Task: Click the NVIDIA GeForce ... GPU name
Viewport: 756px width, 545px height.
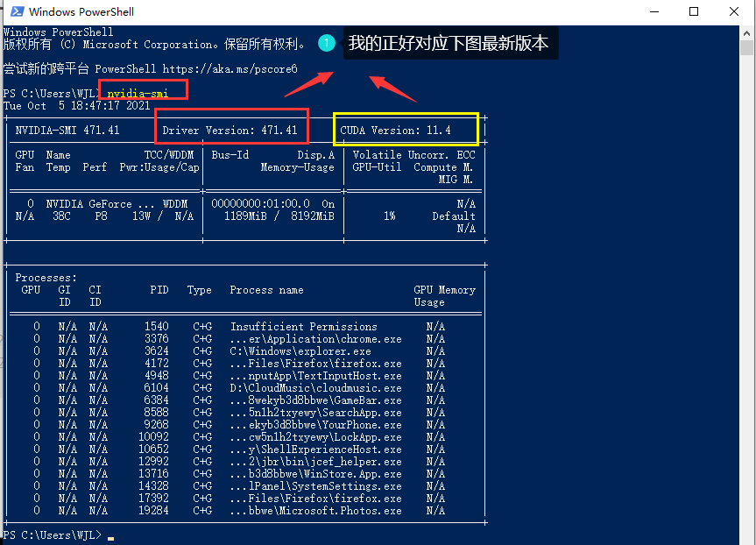Action: [x=100, y=204]
